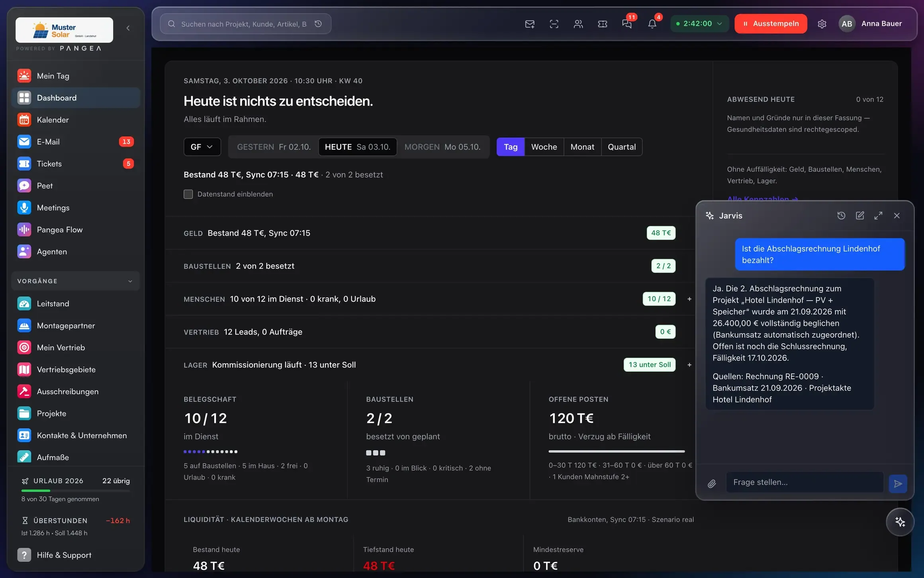Collapse the Vorgänge section
Screen dimensions: 924x578
76,281
